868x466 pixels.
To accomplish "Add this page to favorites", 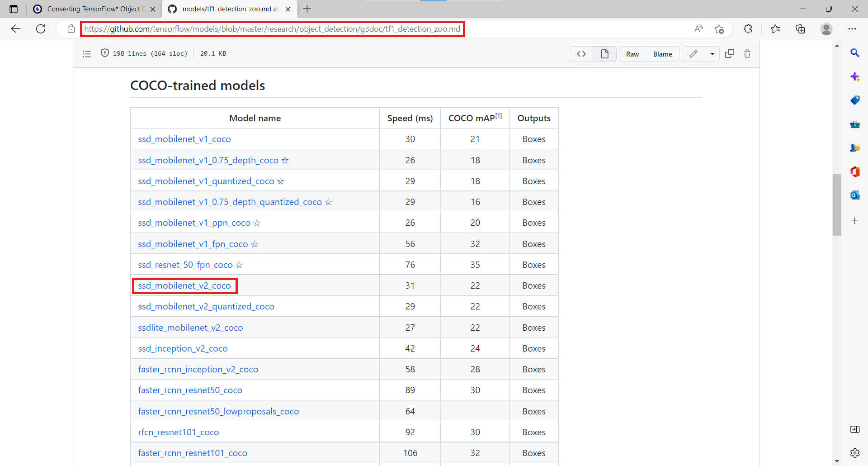I will coord(719,29).
